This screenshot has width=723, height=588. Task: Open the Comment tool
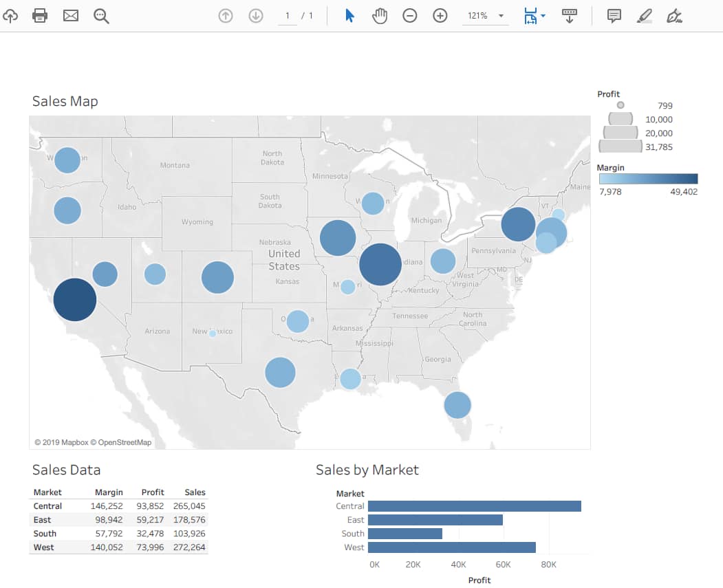613,15
